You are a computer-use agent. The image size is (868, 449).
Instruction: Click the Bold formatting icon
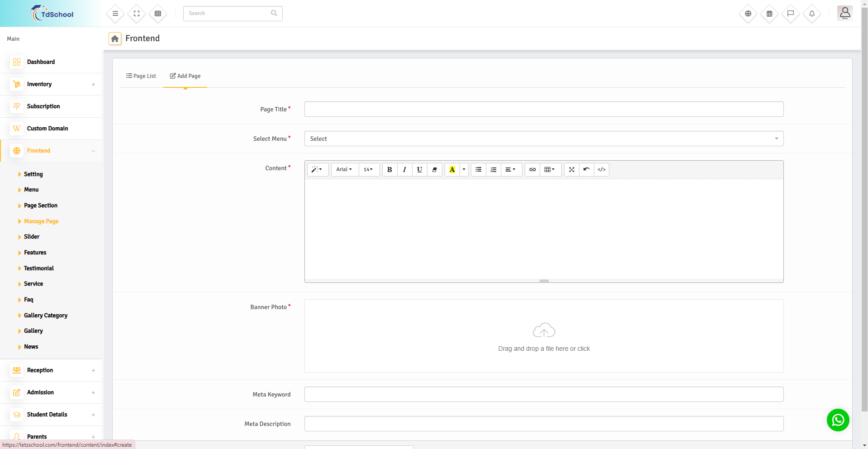[389, 170]
